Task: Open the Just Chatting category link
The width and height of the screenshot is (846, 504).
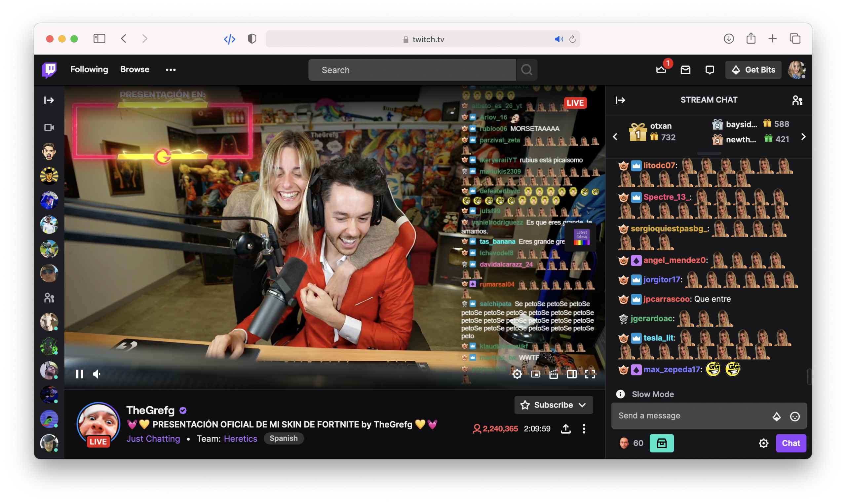Action: 153,439
